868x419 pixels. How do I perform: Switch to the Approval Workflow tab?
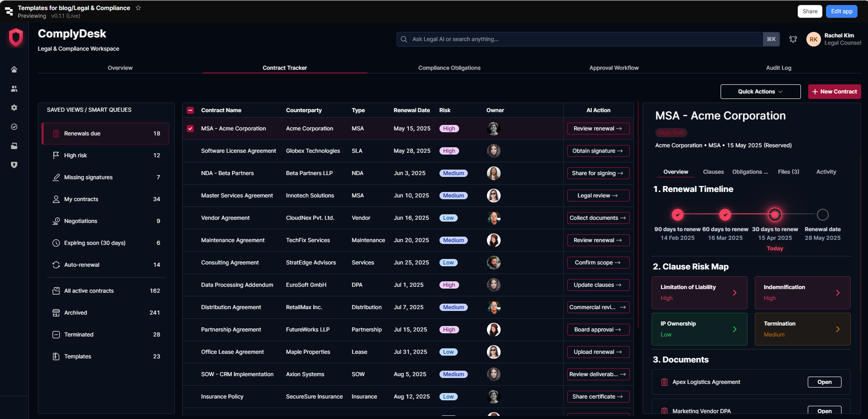tap(614, 68)
